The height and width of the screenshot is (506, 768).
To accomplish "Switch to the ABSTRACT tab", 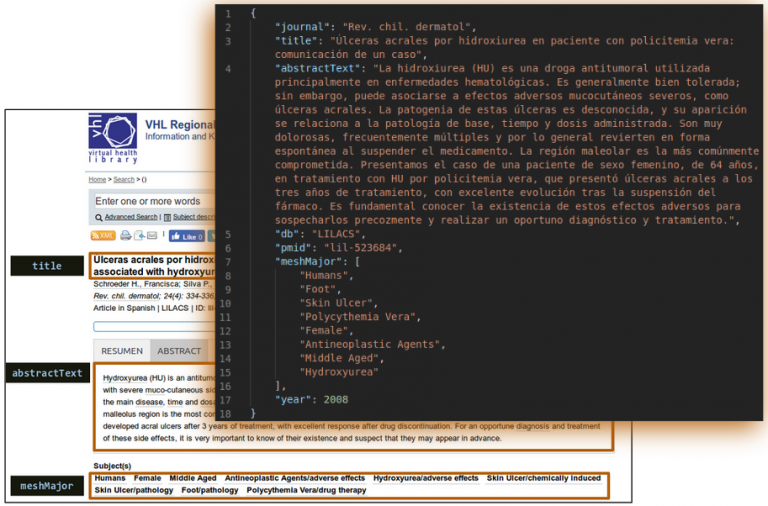I will click(179, 351).
